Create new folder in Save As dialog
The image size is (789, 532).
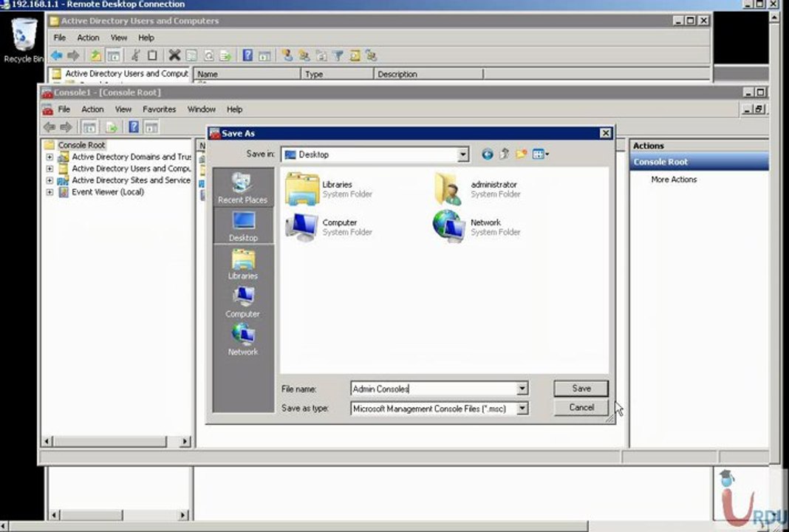521,154
